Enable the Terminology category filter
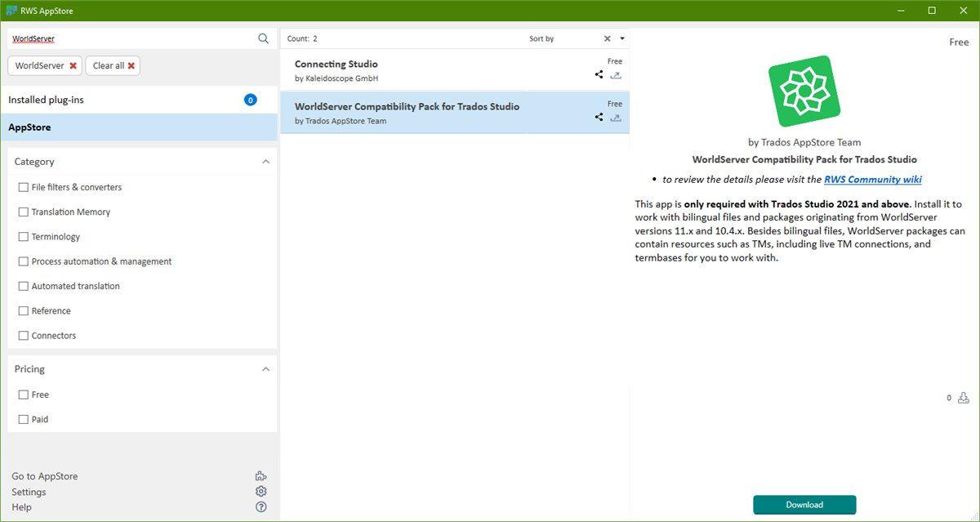This screenshot has height=522, width=980. point(23,237)
